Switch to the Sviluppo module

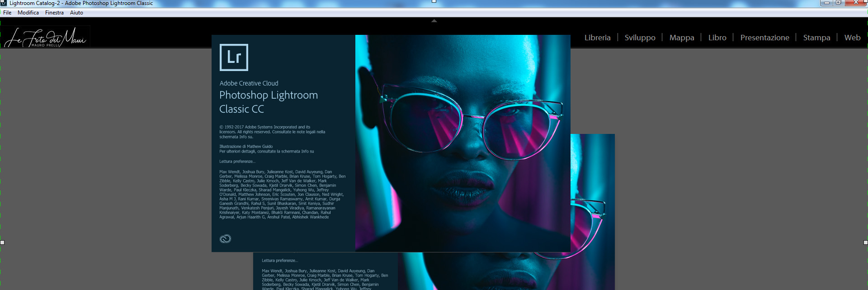pos(640,38)
